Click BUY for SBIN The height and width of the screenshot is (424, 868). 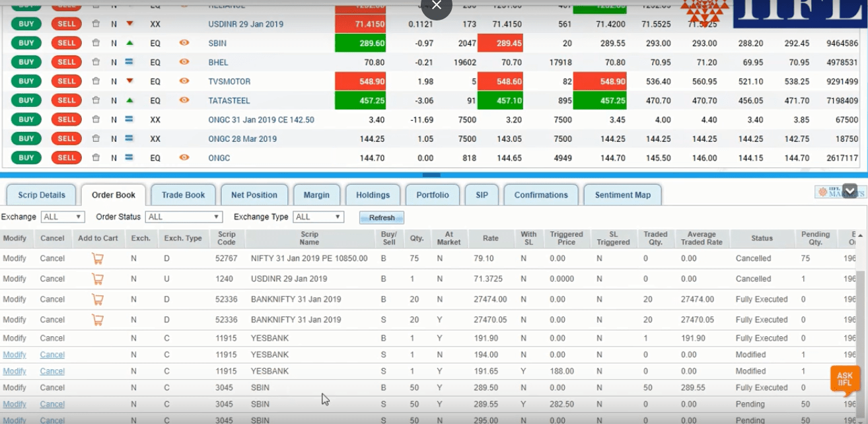pyautogui.click(x=26, y=43)
